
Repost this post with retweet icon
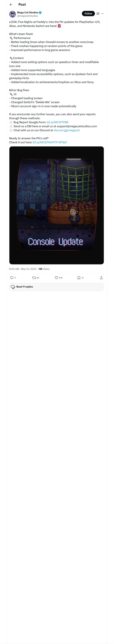(x=34, y=278)
